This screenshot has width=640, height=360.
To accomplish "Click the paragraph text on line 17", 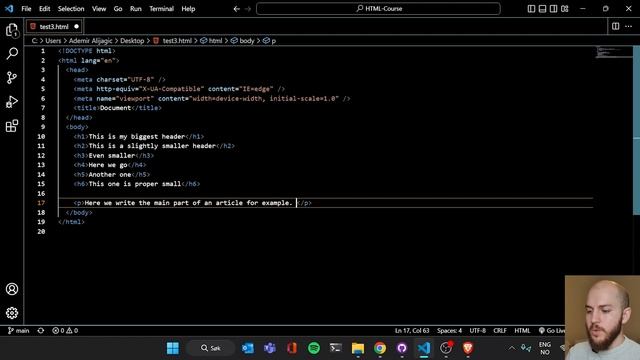I will pyautogui.click(x=189, y=203).
